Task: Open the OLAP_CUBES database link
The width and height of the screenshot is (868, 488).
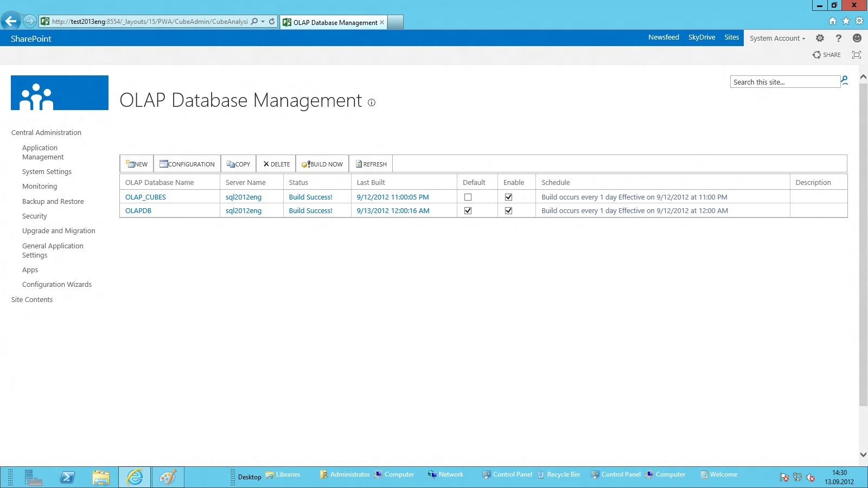Action: (145, 197)
